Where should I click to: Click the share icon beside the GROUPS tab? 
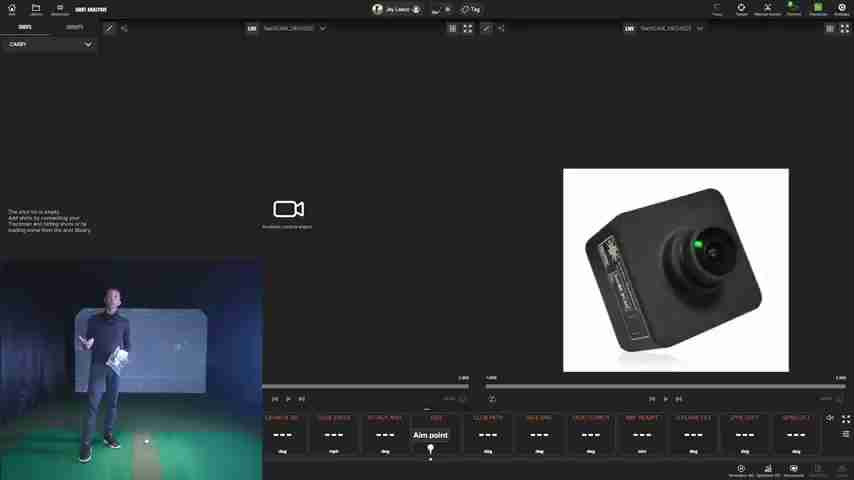(x=124, y=28)
